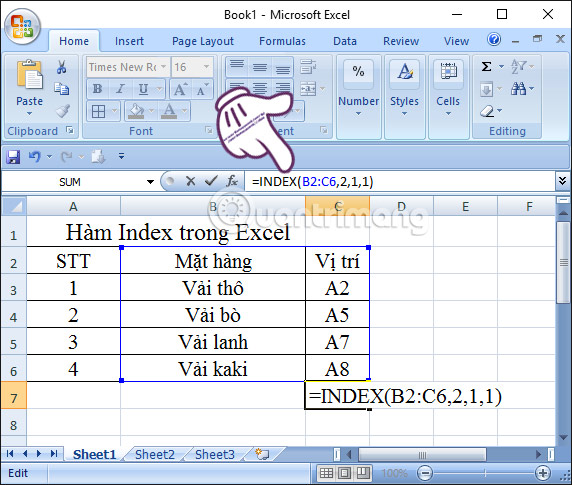Image resolution: width=572 pixels, height=485 pixels.
Task: Click the Redo arrow icon
Action: 67,157
